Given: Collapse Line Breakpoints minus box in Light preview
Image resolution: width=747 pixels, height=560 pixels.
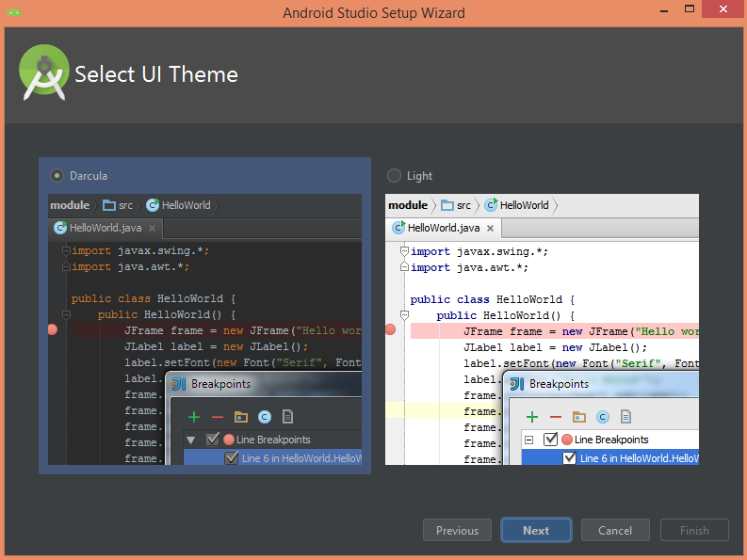Looking at the screenshot, I should click(528, 440).
